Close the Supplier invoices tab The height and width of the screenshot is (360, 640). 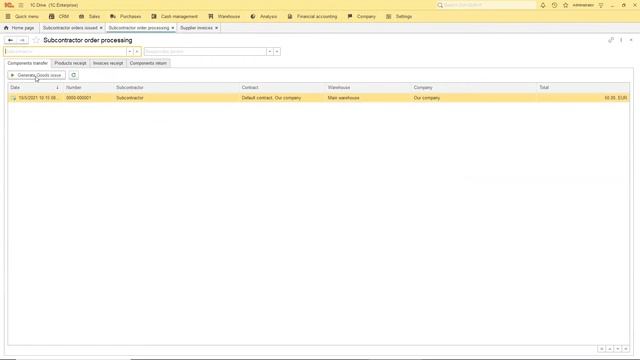(216, 28)
